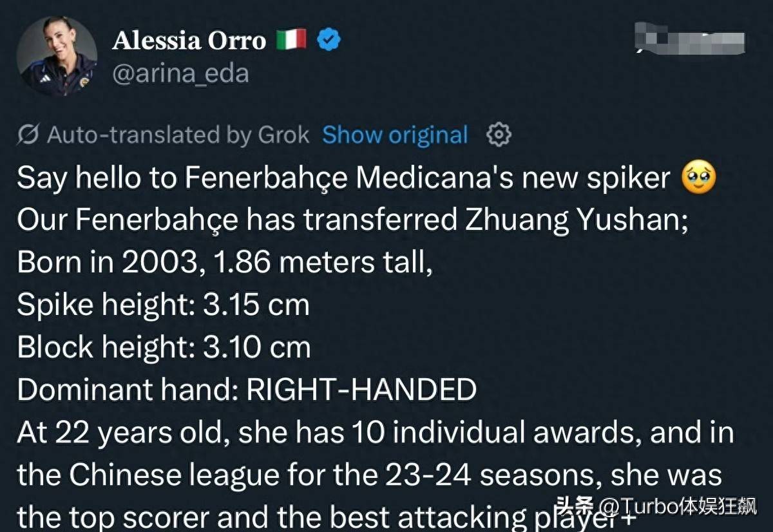Open Alessia Orro's profile avatar photo
Screen dimensions: 773x532
pyautogui.click(x=57, y=57)
